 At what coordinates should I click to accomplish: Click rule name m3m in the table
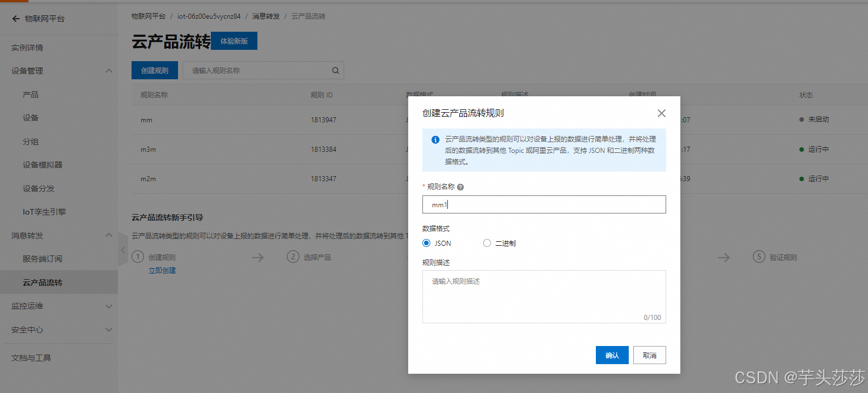click(149, 149)
